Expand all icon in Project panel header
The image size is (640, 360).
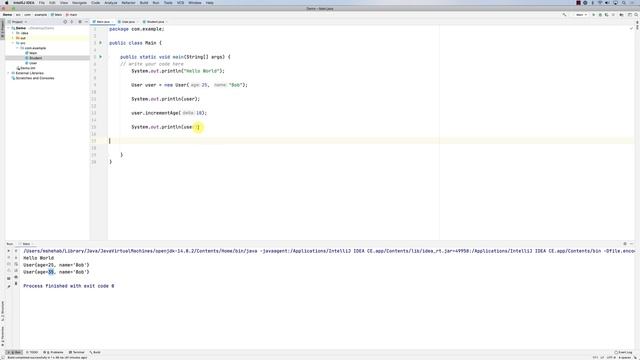[72, 22]
